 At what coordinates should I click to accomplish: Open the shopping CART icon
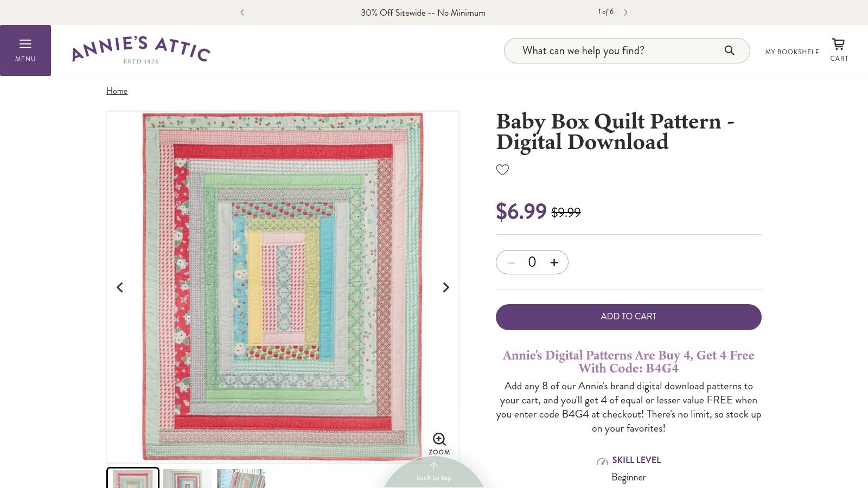coord(839,50)
